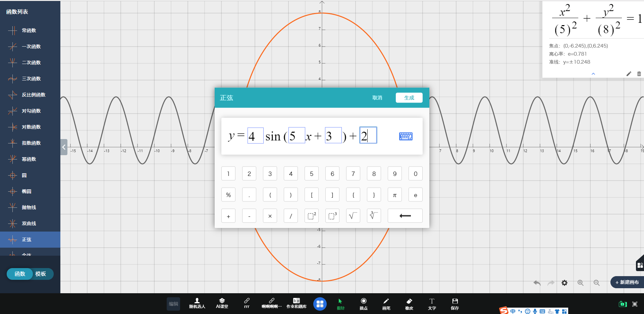Switch to 模板 mode toggle

point(41,274)
